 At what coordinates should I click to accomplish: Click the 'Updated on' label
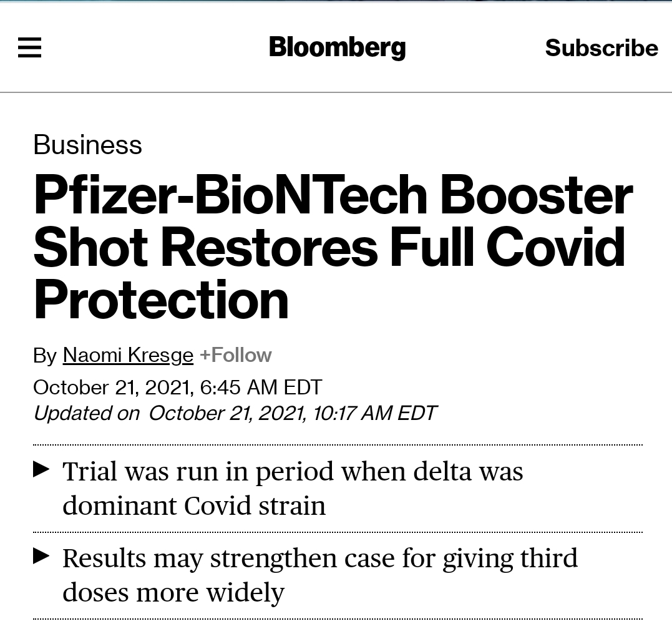[x=86, y=413]
